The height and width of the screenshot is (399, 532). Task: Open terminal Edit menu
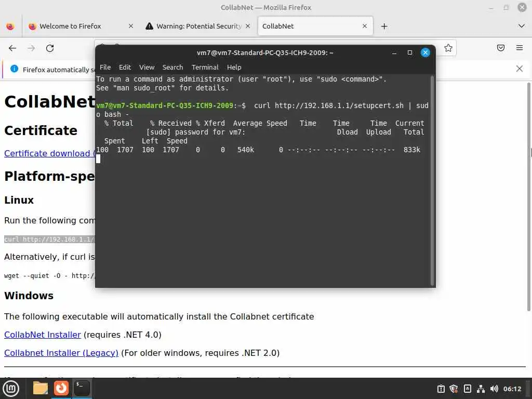point(125,67)
